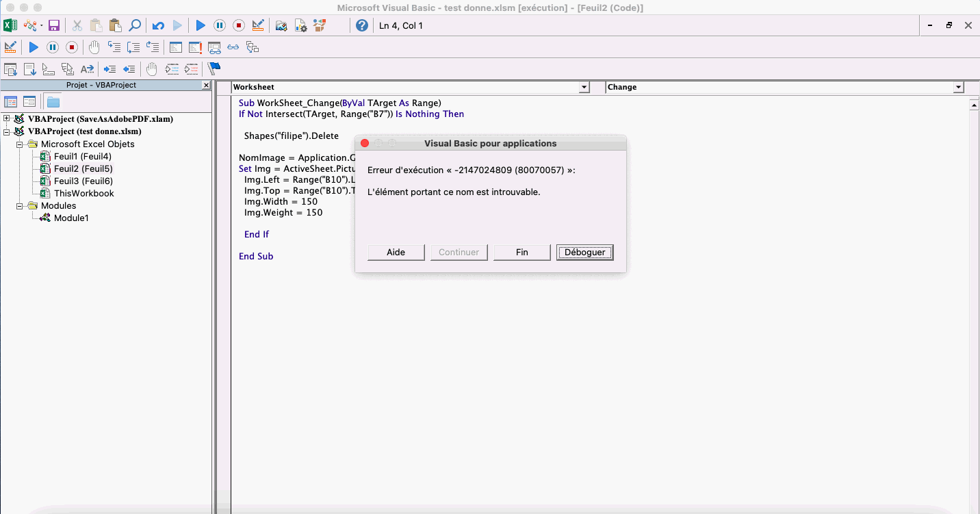980x514 pixels.
Task: Click the Parameter Info icon
Action: [x=68, y=68]
